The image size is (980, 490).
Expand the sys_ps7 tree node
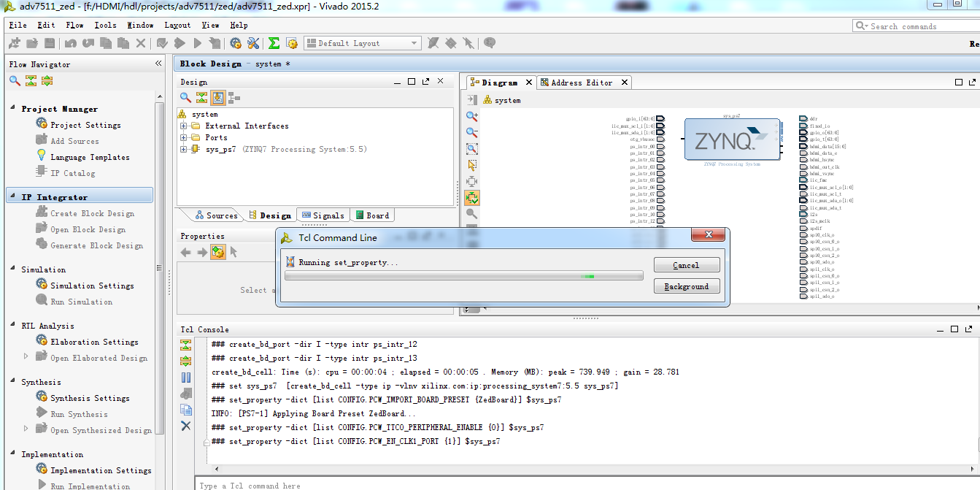(x=184, y=149)
